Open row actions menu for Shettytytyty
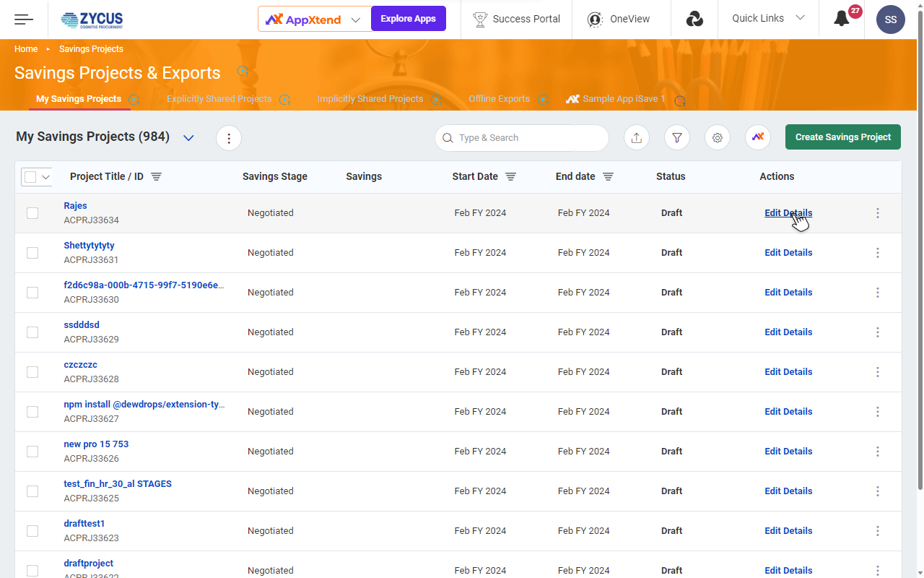This screenshot has height=578, width=924. 878,253
